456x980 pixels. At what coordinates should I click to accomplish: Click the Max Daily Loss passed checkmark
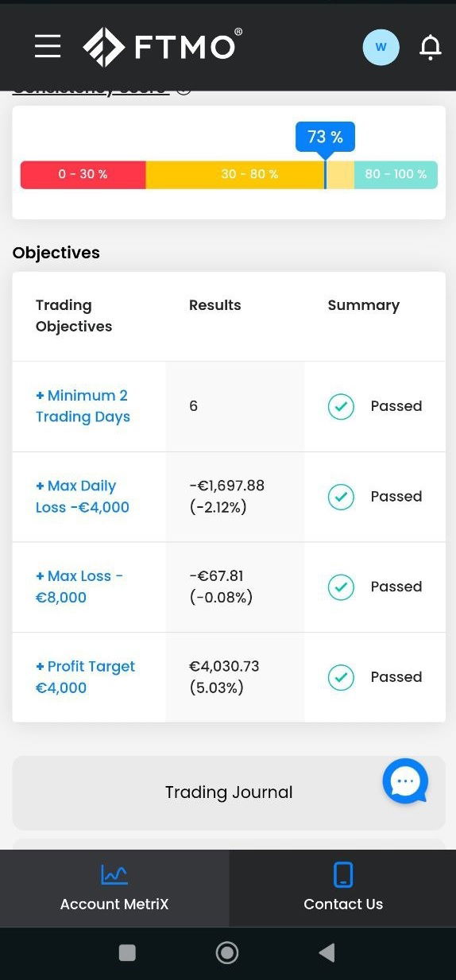click(x=341, y=497)
